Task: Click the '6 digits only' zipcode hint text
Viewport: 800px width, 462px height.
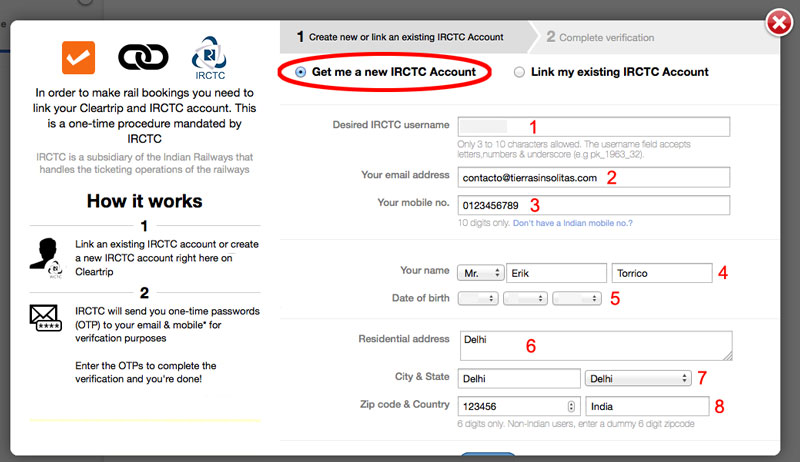Action: [576, 424]
